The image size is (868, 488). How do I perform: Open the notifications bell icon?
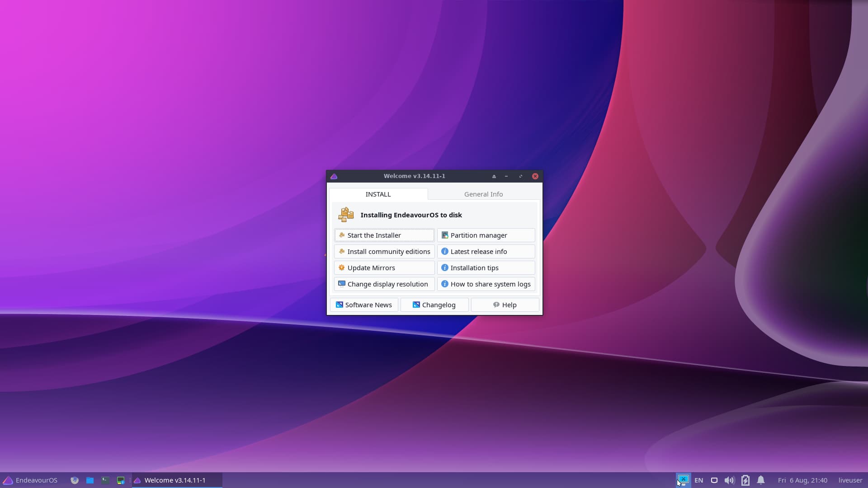click(x=761, y=480)
